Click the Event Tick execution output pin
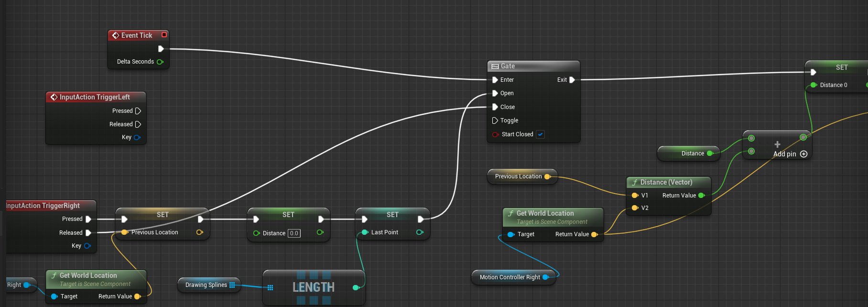This screenshot has width=868, height=307. [x=161, y=49]
